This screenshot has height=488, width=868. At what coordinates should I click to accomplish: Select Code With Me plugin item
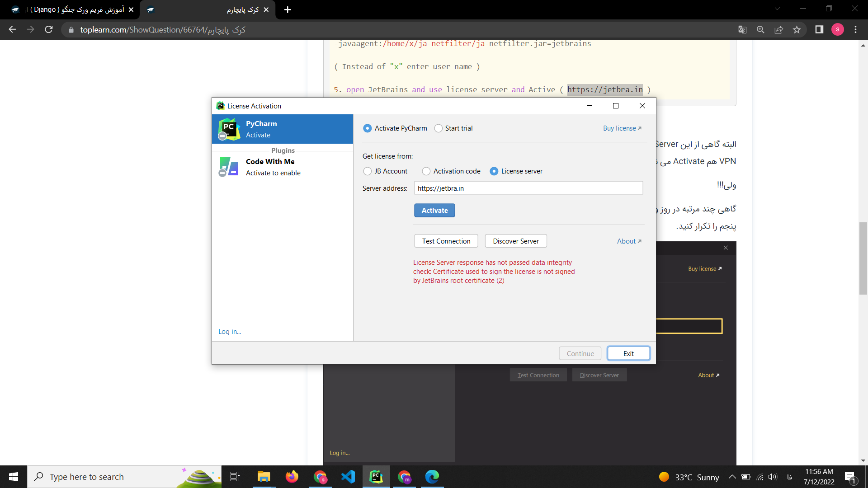283,167
